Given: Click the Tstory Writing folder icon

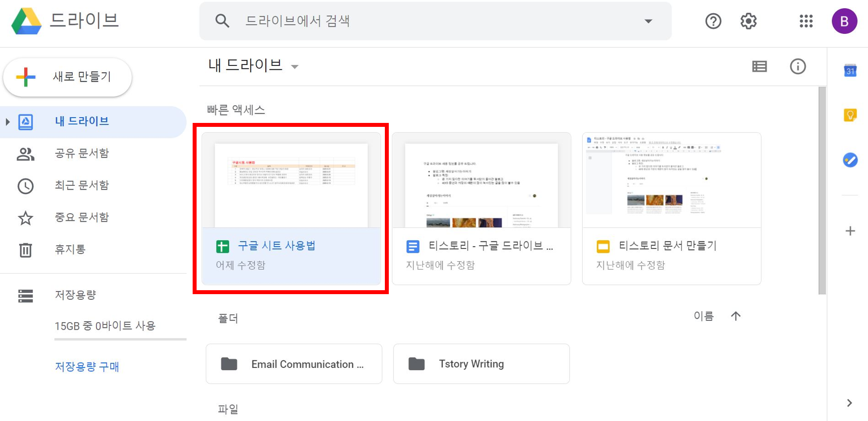Looking at the screenshot, I should [x=416, y=364].
